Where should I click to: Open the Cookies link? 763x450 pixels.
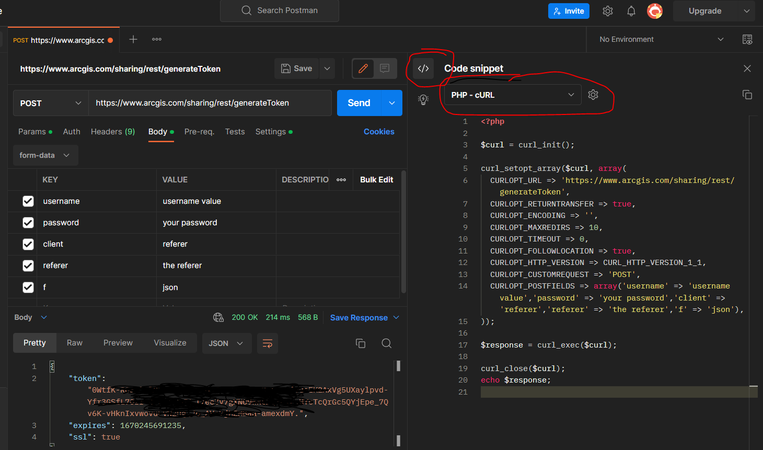tap(379, 132)
